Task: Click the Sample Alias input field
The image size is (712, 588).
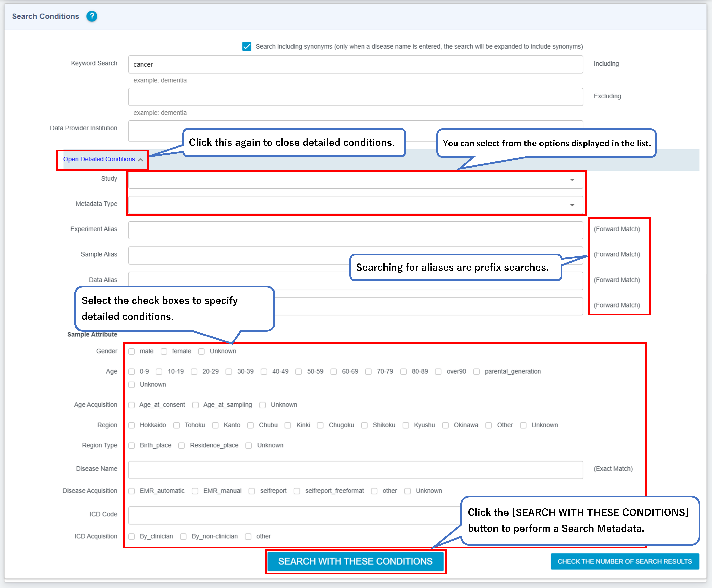Action: point(355,255)
